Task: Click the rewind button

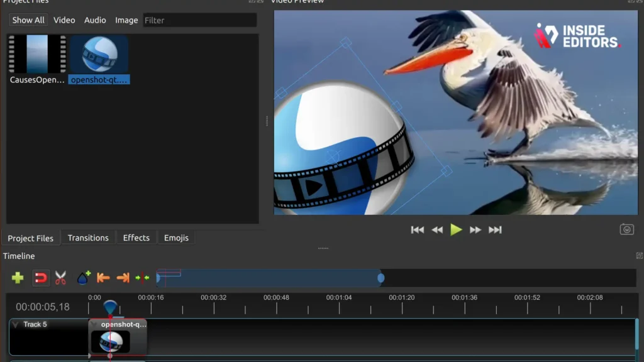Action: [x=437, y=230]
